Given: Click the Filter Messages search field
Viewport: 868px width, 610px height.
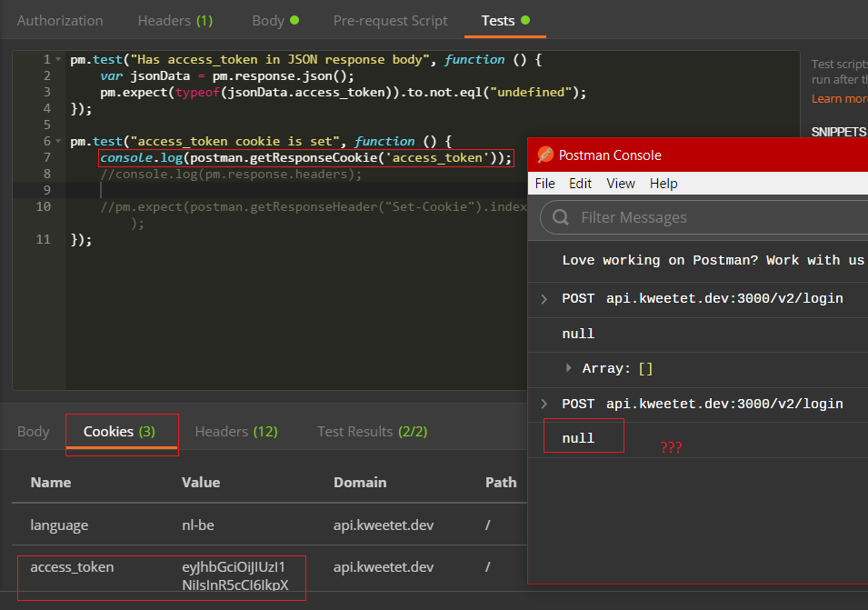Looking at the screenshot, I should (x=704, y=217).
